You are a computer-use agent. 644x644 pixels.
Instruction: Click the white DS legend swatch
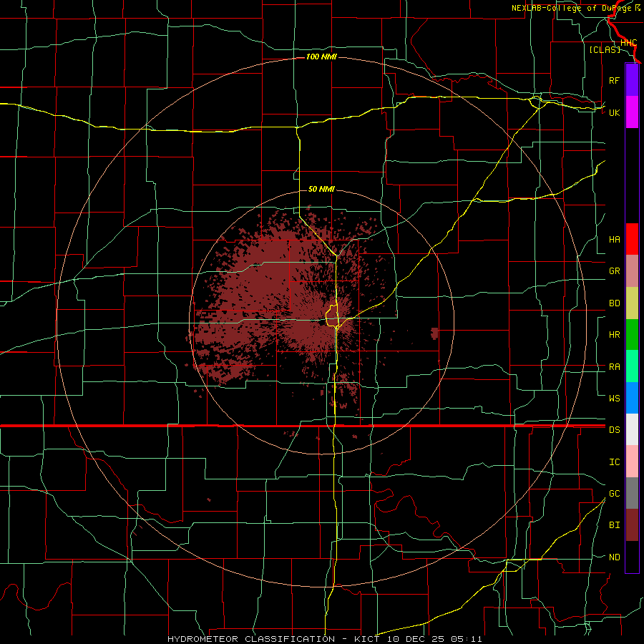click(x=632, y=429)
